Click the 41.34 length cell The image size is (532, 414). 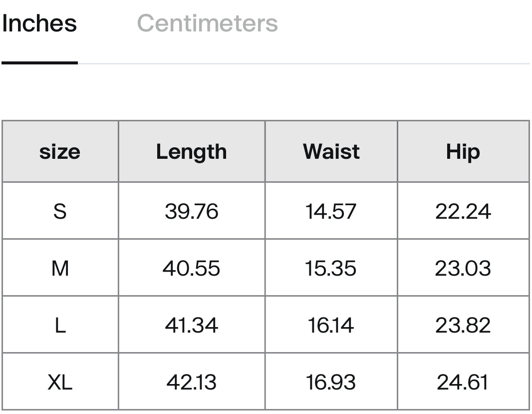click(x=192, y=325)
